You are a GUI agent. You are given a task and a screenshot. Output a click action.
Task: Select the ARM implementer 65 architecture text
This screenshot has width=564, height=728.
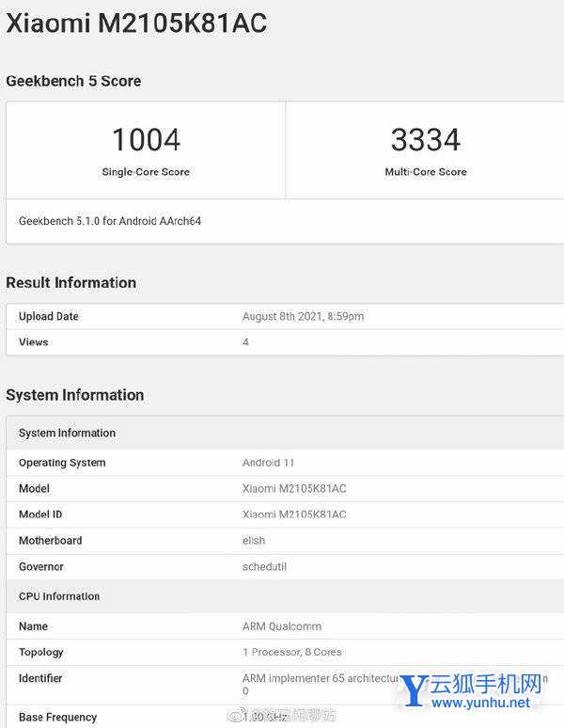(x=320, y=679)
